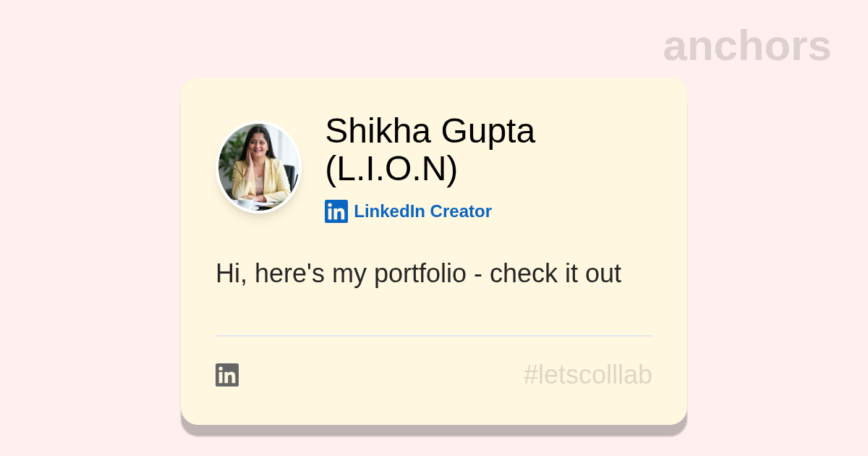The width and height of the screenshot is (868, 456).
Task: Click the word "Hi," starting the bio
Action: tap(231, 274)
